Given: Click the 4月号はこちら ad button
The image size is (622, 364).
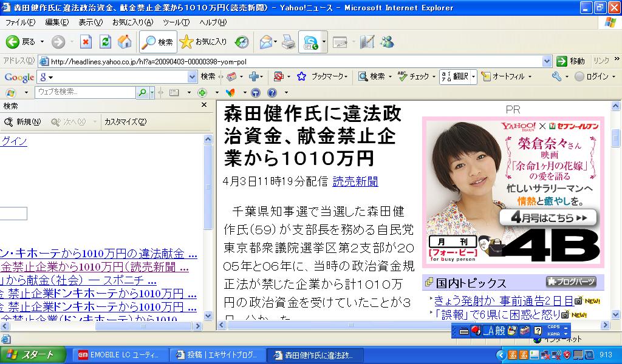Looking at the screenshot, I should click(549, 217).
